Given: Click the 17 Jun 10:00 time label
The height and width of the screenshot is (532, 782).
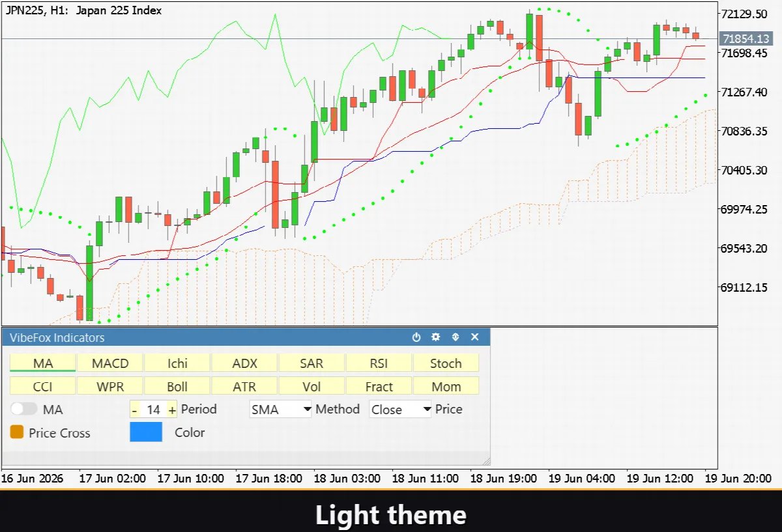Looking at the screenshot, I should point(190,478).
